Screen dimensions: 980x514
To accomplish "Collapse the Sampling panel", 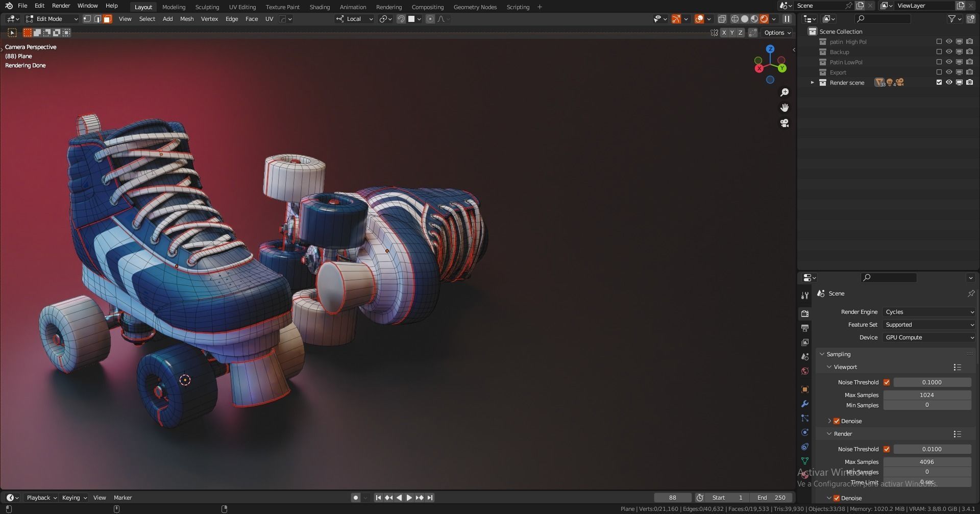I will [x=822, y=354].
